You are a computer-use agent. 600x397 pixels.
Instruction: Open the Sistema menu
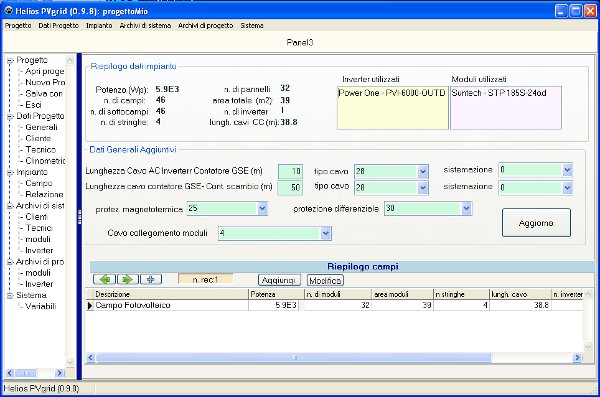click(252, 26)
